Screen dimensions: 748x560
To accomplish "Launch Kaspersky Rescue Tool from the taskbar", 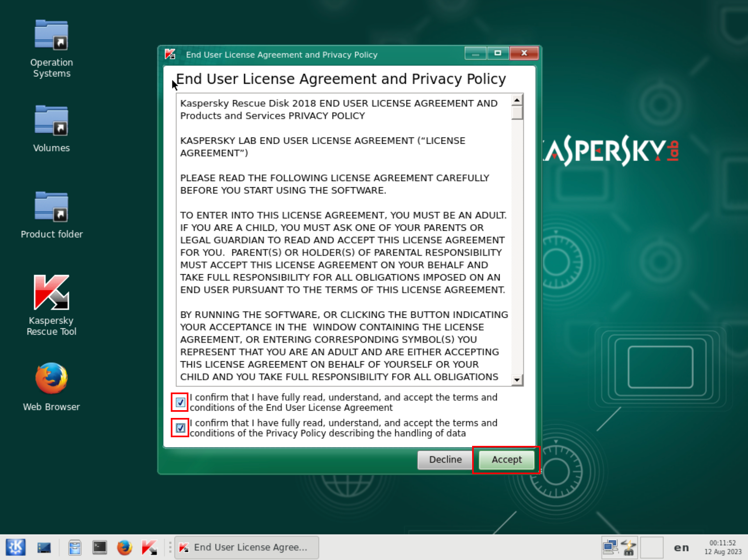I will (149, 547).
